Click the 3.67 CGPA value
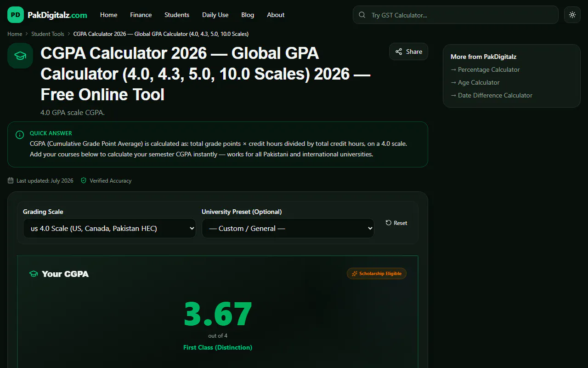Screen dimensions: 588x368 click(x=218, y=314)
